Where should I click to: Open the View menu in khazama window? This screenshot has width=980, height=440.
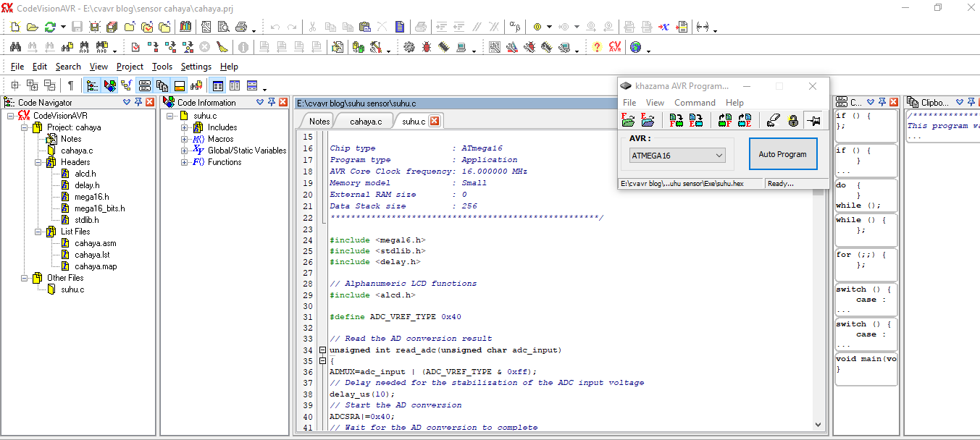pyautogui.click(x=655, y=103)
